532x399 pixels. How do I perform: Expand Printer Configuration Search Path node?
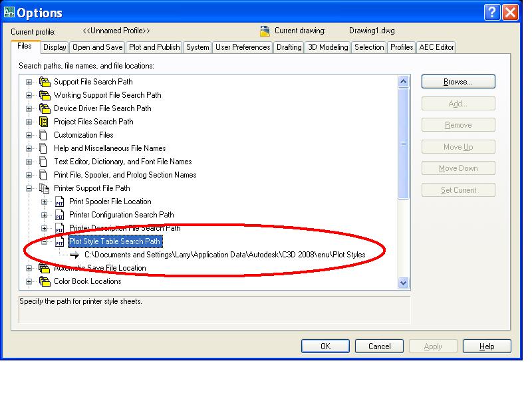pyautogui.click(x=44, y=215)
